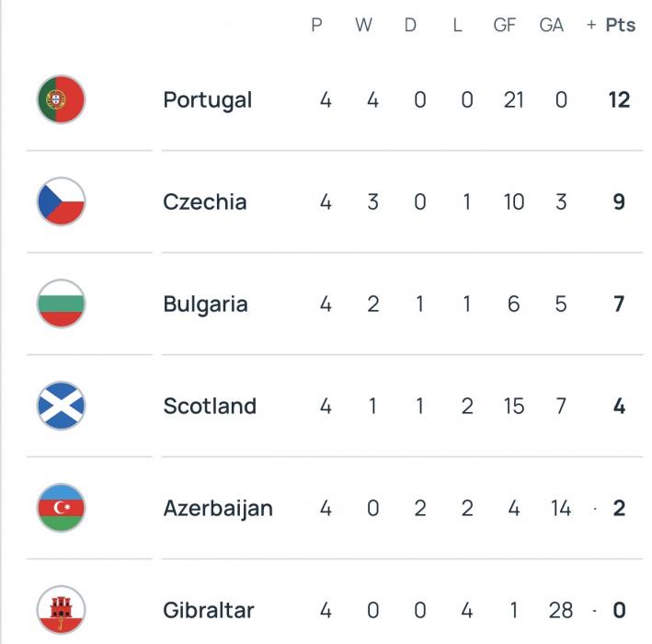The height and width of the screenshot is (644, 652).
Task: Click the GA column header
Action: 552,26
